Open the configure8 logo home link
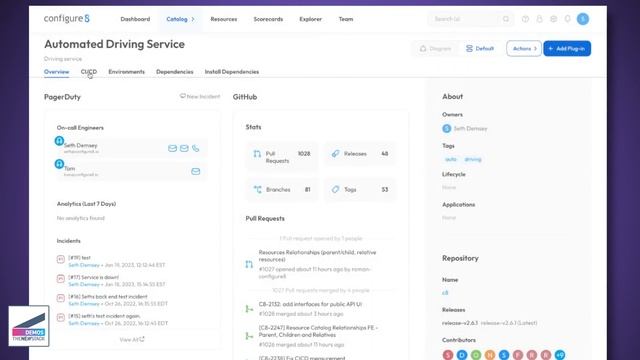This screenshot has height=360, width=640. pyautogui.click(x=67, y=19)
